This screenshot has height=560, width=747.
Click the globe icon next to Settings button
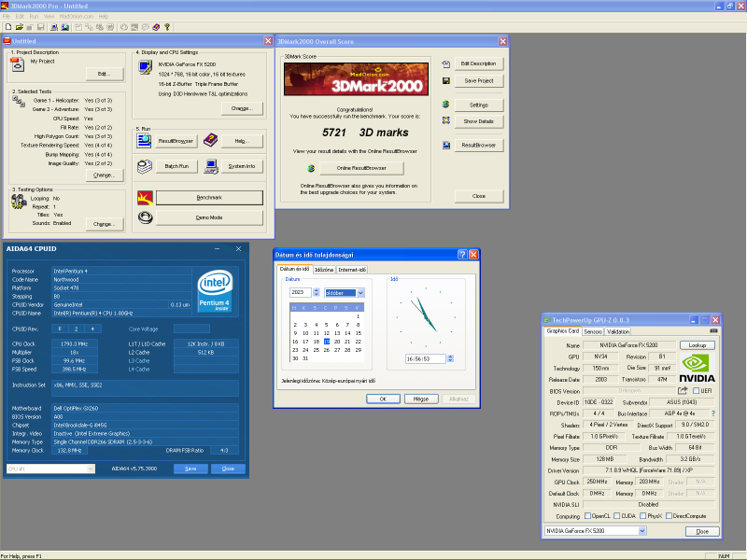click(446, 105)
